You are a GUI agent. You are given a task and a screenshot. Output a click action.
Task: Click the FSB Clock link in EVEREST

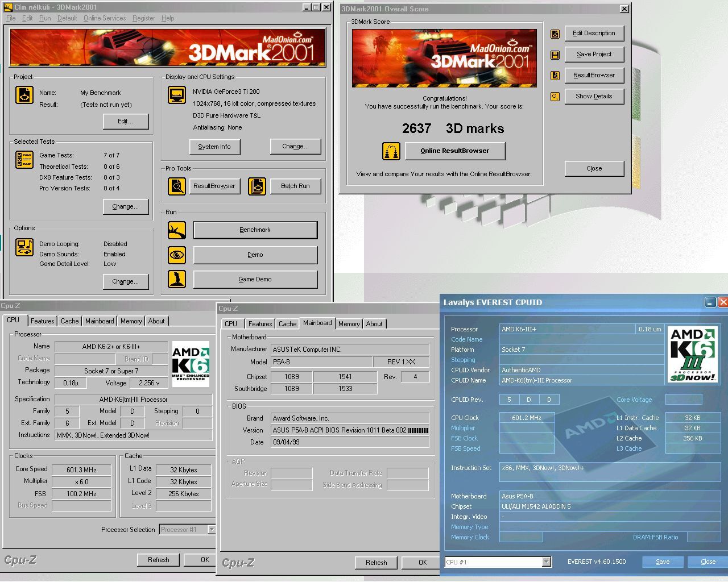(x=465, y=438)
